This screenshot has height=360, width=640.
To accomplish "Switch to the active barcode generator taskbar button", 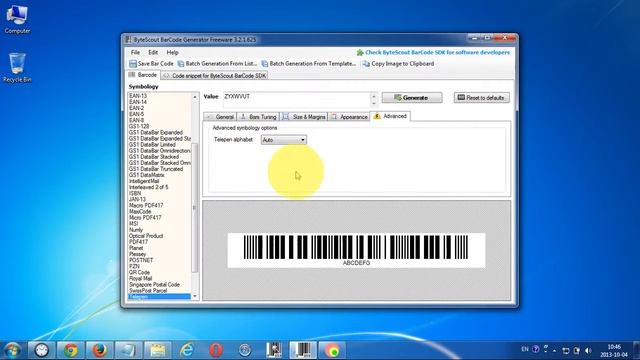I will 302,350.
